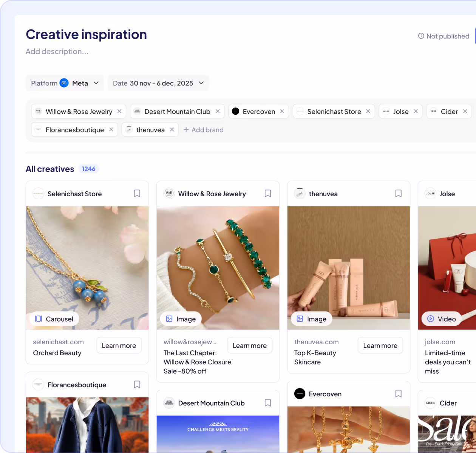This screenshot has height=453, width=476.
Task: Remove the Evercoven brand filter chip
Action: pyautogui.click(x=282, y=111)
